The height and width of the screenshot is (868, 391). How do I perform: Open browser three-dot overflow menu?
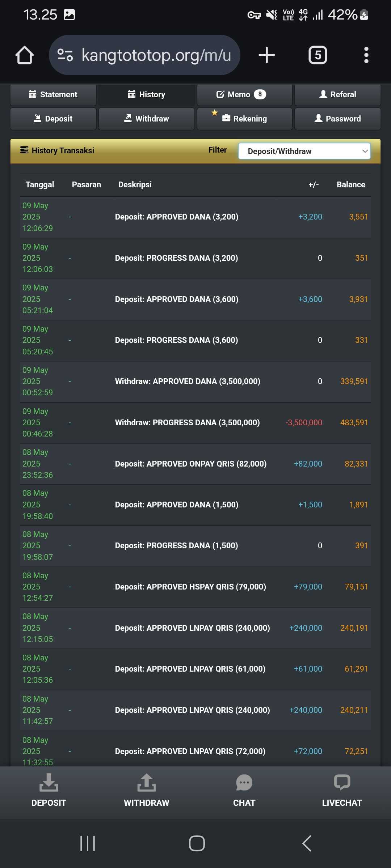[366, 55]
